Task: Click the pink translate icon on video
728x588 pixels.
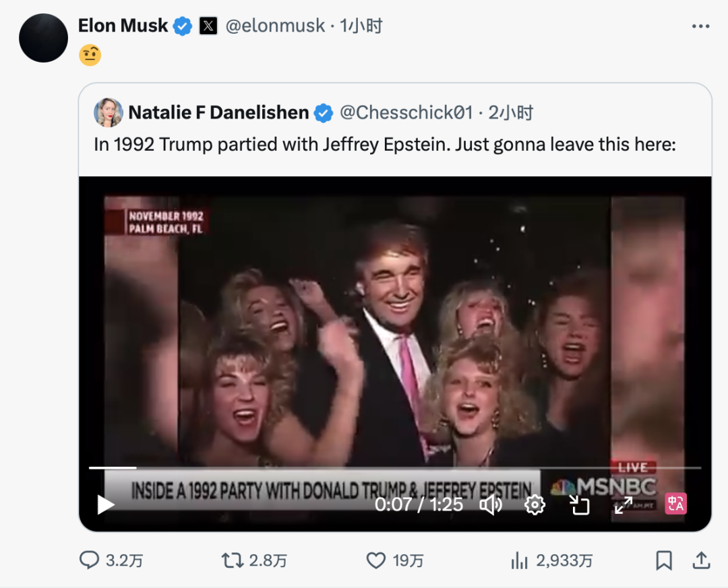Action: 675,504
